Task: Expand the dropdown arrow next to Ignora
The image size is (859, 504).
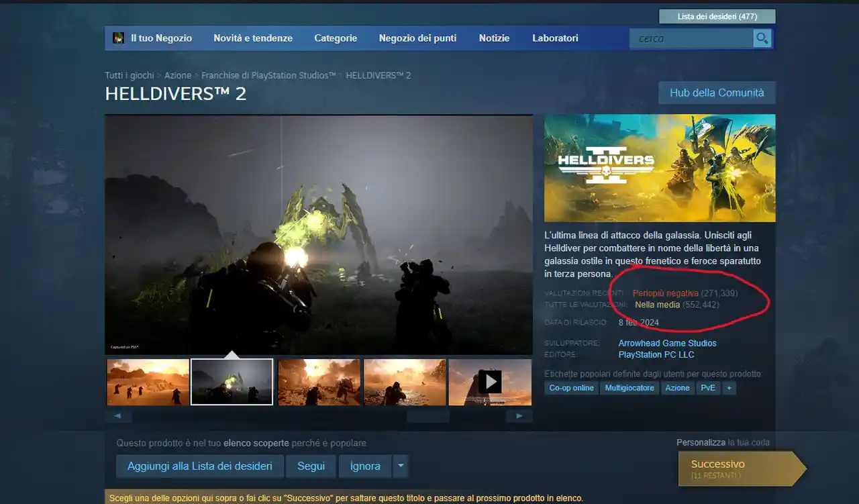Action: point(401,466)
